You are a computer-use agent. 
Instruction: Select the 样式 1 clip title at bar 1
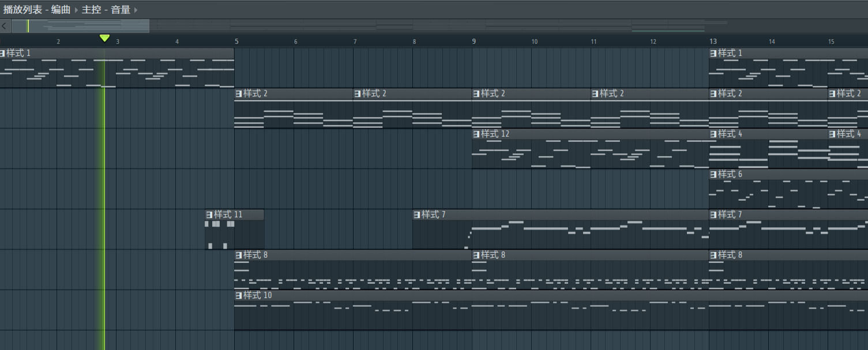tap(18, 53)
